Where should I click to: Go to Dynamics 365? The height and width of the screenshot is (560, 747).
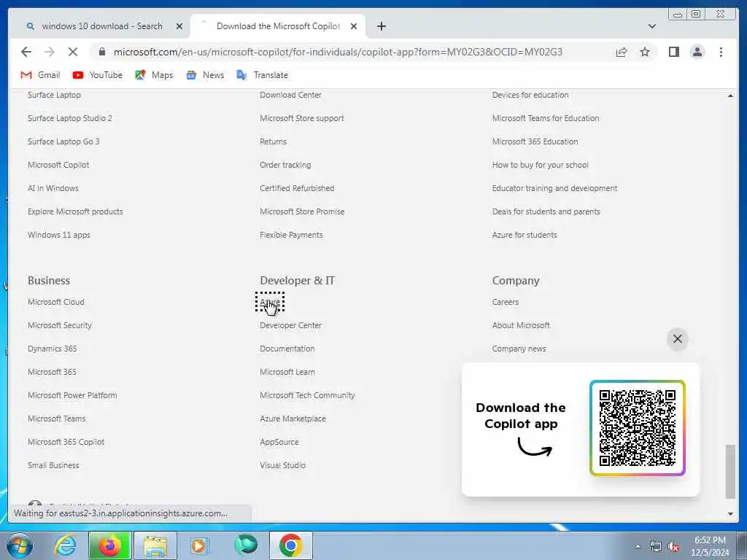52,349
